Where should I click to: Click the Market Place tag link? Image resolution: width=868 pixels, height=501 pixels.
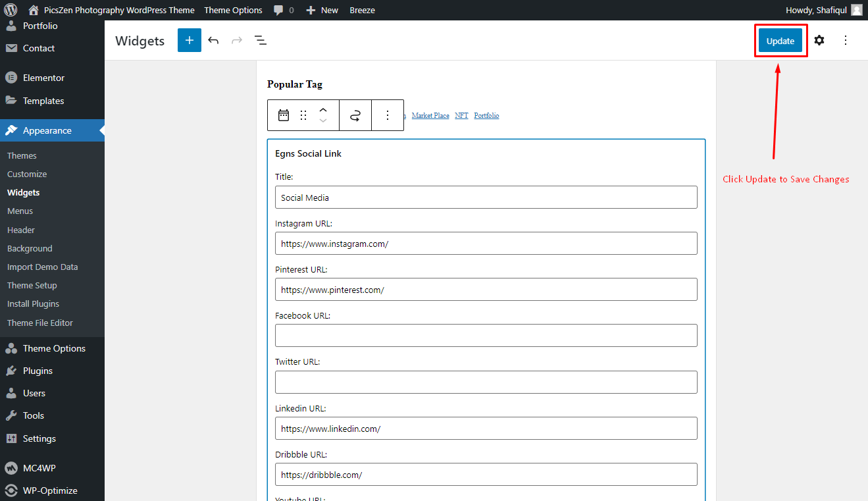(430, 115)
